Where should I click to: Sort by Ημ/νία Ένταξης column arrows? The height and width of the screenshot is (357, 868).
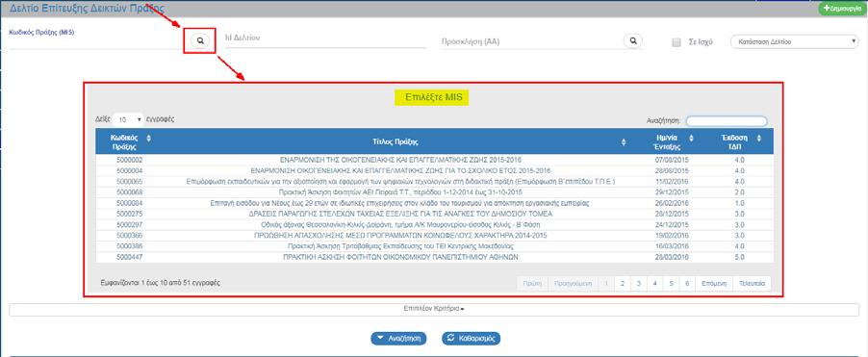pos(690,138)
